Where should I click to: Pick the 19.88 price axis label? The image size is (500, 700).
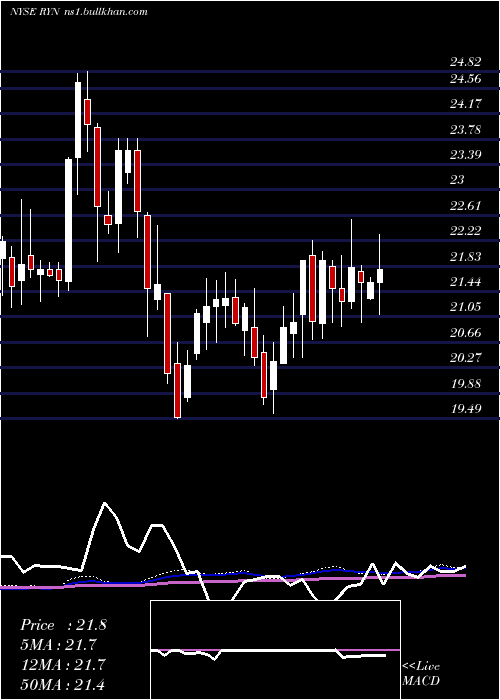(x=465, y=383)
